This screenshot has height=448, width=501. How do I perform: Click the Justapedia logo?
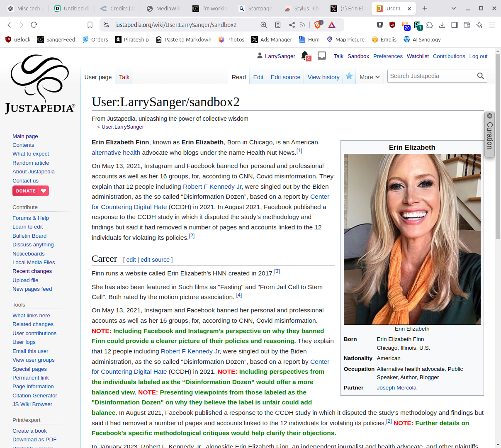pyautogui.click(x=40, y=84)
